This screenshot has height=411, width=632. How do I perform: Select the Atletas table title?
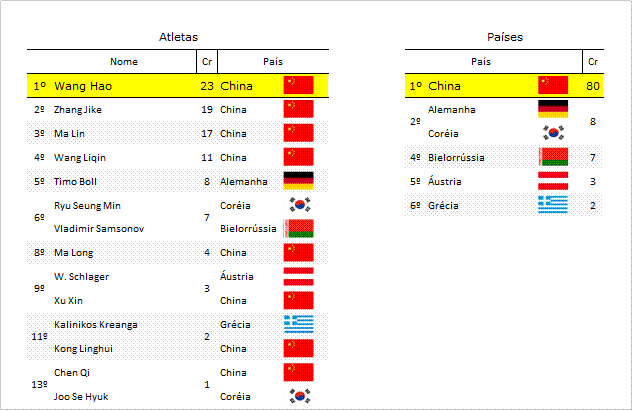[178, 37]
